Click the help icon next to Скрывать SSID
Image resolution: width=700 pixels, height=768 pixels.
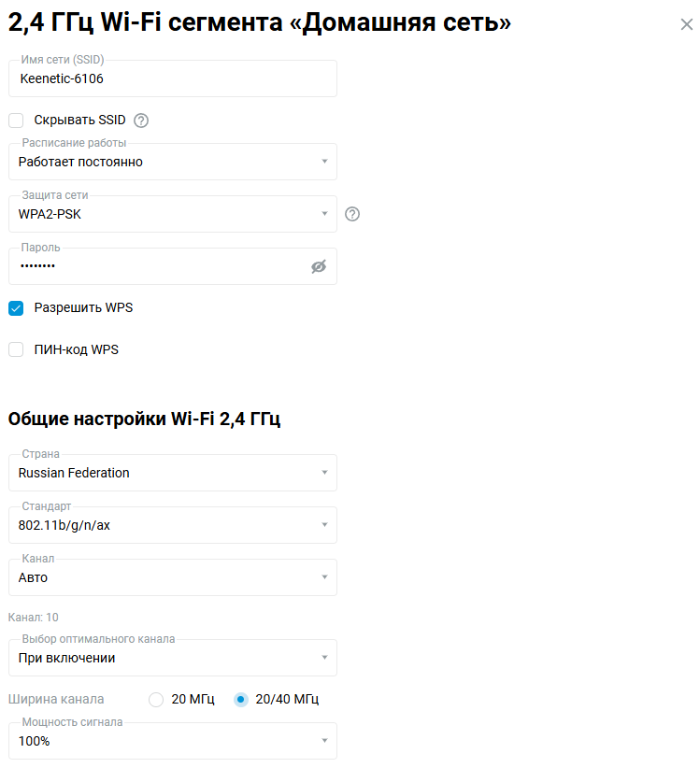[141, 121]
